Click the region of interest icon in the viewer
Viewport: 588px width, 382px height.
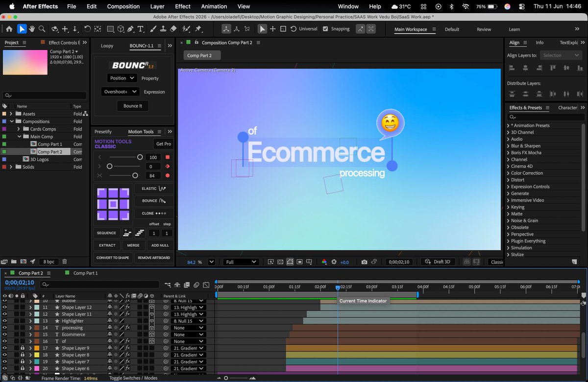point(299,262)
